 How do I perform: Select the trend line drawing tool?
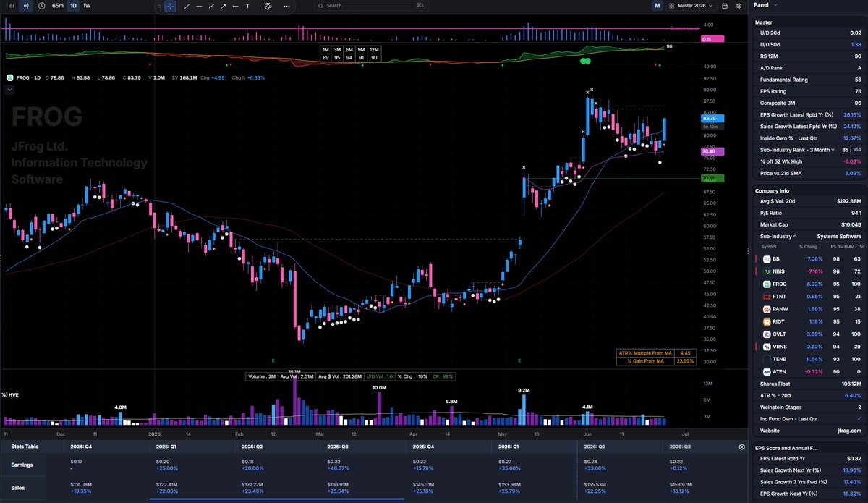pos(187,6)
